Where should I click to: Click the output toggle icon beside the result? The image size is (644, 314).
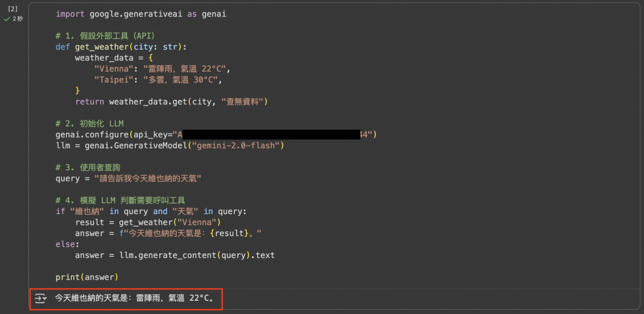tap(41, 298)
